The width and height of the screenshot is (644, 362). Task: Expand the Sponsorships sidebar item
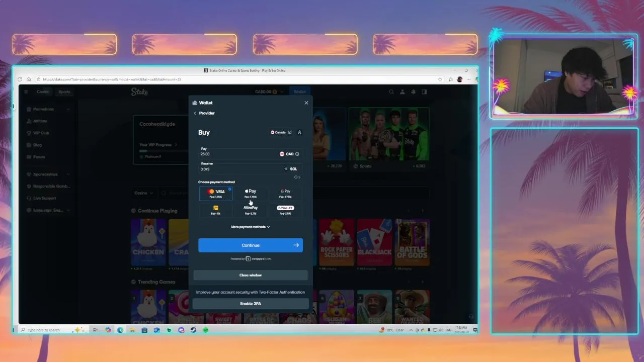pos(49,174)
